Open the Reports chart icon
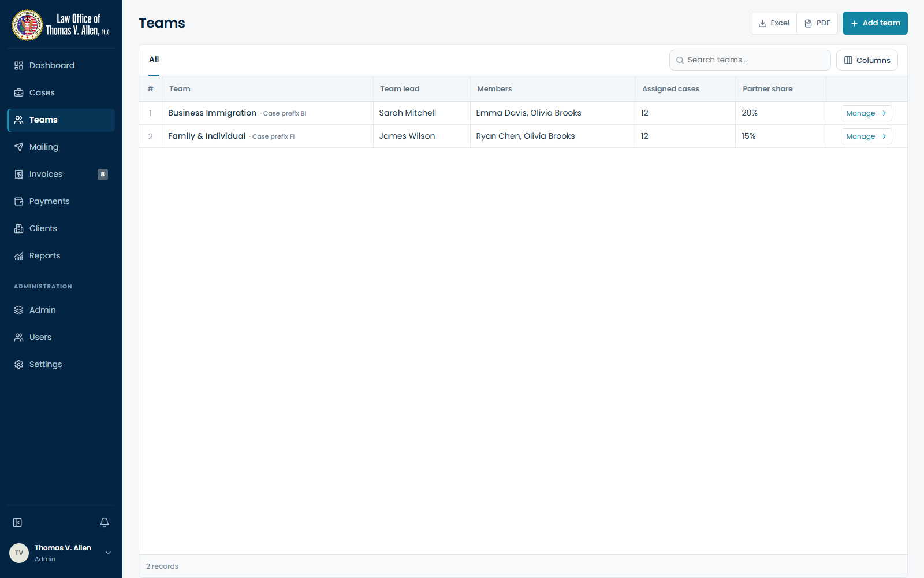This screenshot has width=924, height=578. [18, 255]
